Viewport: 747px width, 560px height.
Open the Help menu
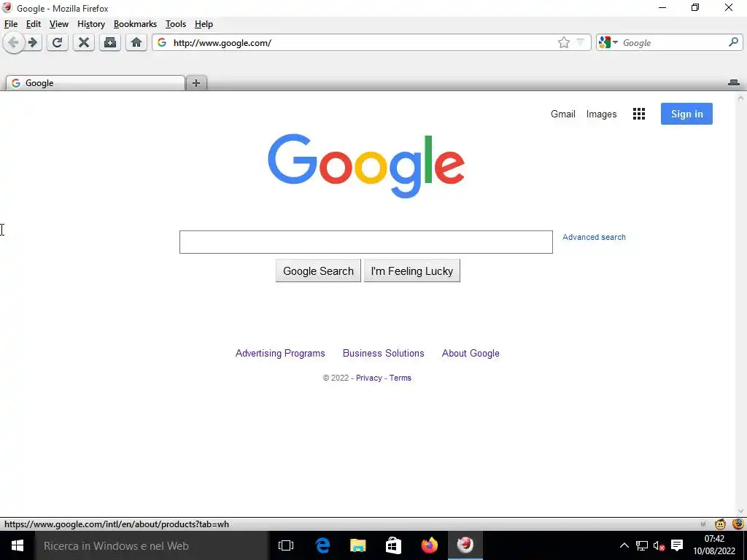click(x=204, y=24)
